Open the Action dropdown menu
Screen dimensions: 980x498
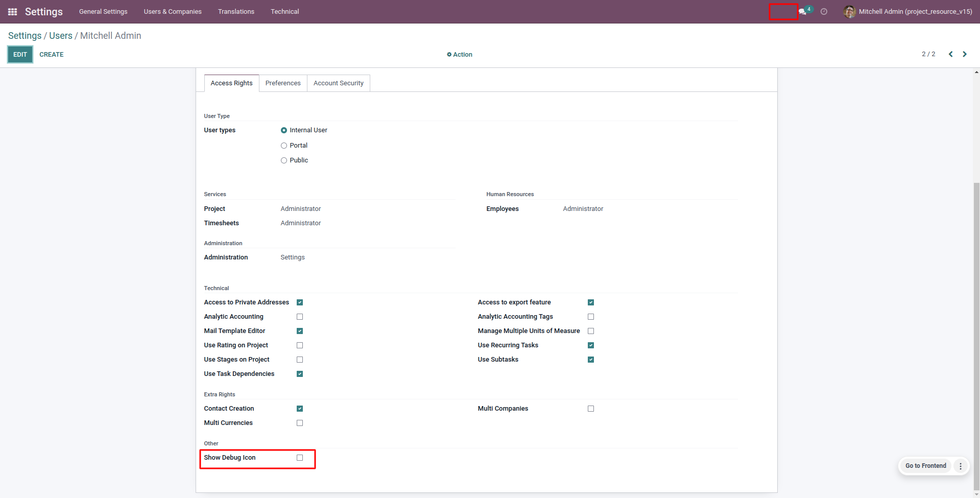tap(460, 55)
